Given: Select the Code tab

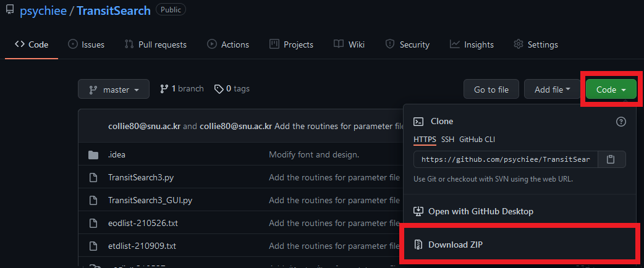Looking at the screenshot, I should (32, 44).
